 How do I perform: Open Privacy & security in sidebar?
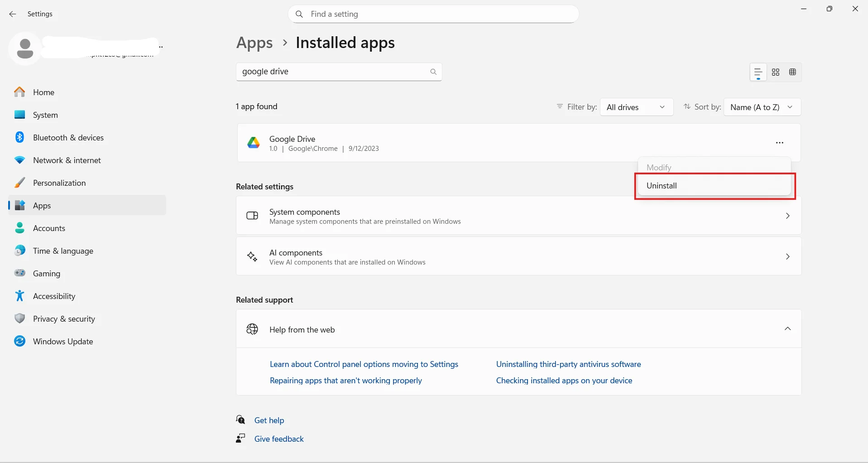point(64,319)
